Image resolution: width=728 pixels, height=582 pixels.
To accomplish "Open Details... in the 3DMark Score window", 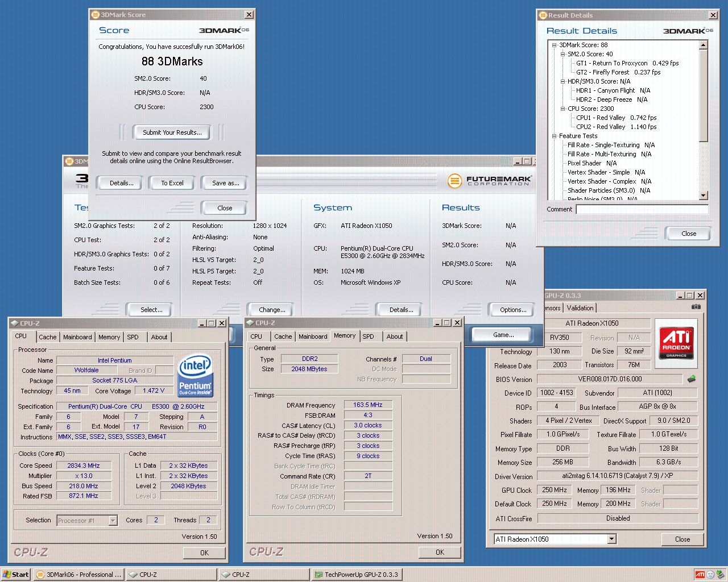I will click(x=122, y=183).
